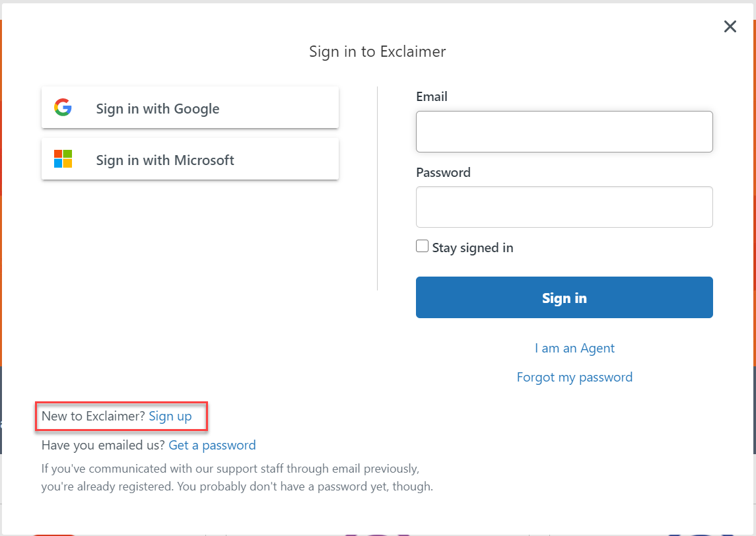This screenshot has height=536, width=756.
Task: Click the Have you emailed us? text
Action: (x=103, y=445)
